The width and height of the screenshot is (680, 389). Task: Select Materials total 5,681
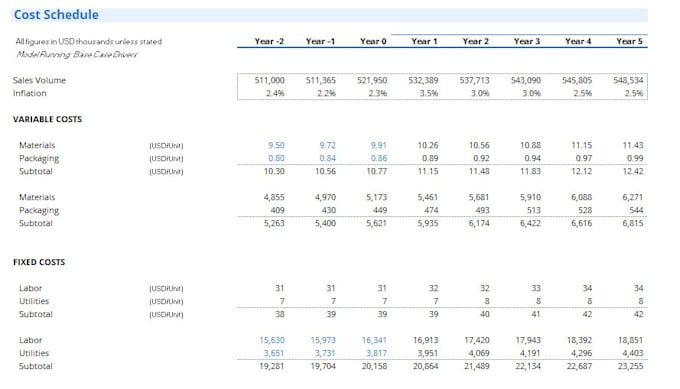pos(479,197)
